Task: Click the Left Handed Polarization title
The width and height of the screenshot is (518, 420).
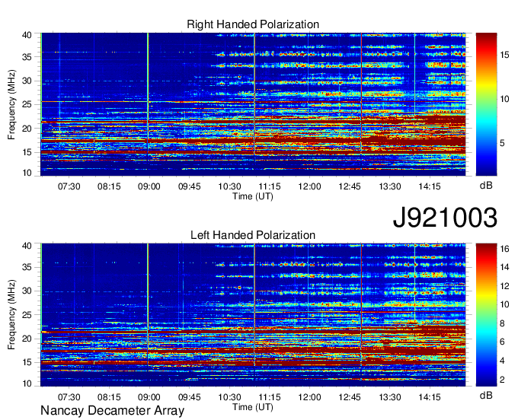Action: tap(253, 235)
